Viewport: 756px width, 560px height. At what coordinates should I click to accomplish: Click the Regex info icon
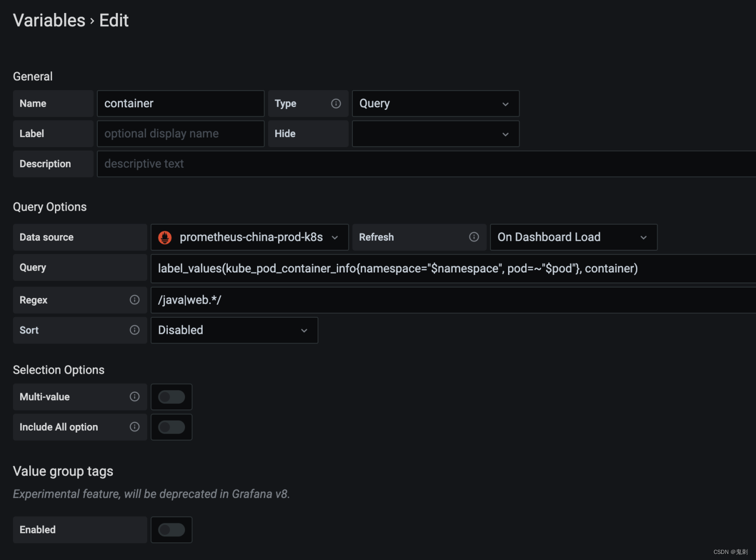coord(135,300)
